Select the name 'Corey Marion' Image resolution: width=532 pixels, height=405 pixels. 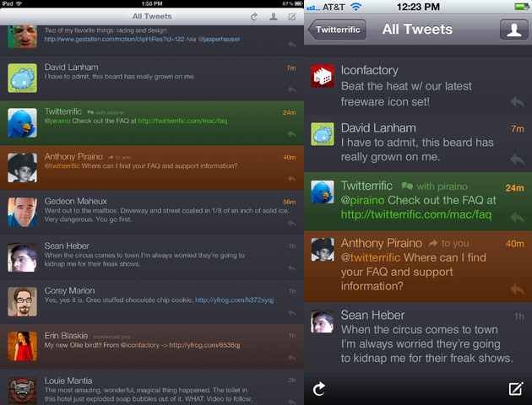[69, 291]
